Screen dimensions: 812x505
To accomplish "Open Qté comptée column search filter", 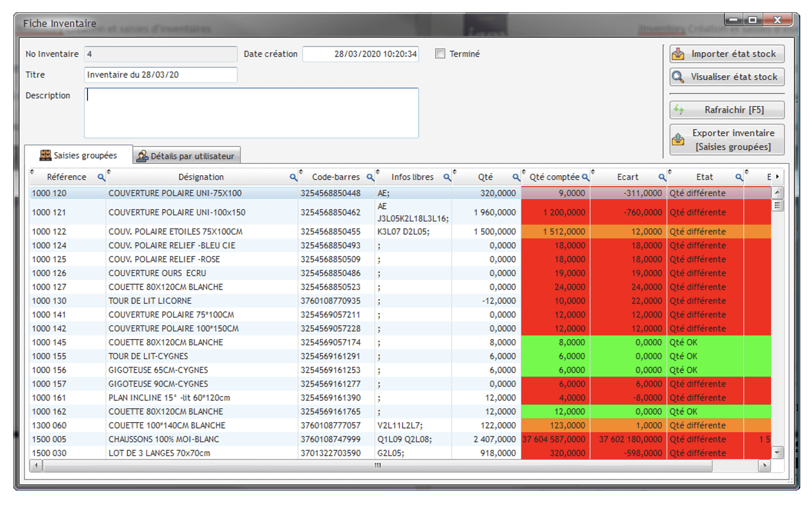I will (x=585, y=177).
